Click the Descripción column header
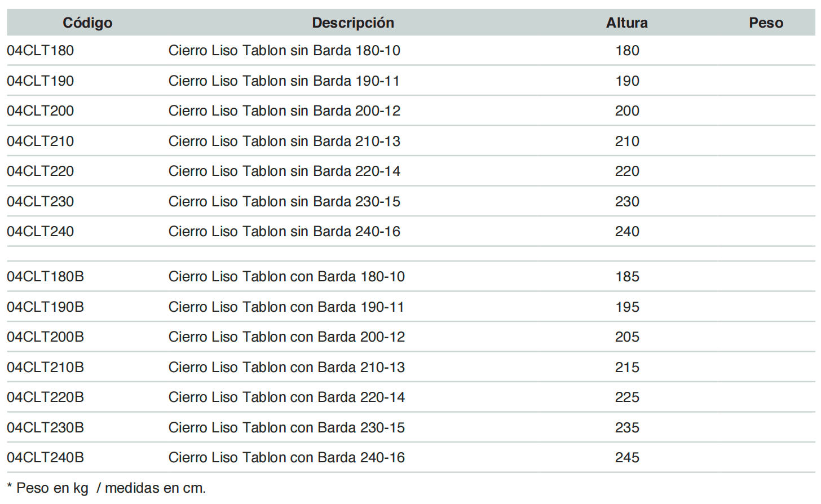This screenshot has width=821, height=504. click(353, 23)
